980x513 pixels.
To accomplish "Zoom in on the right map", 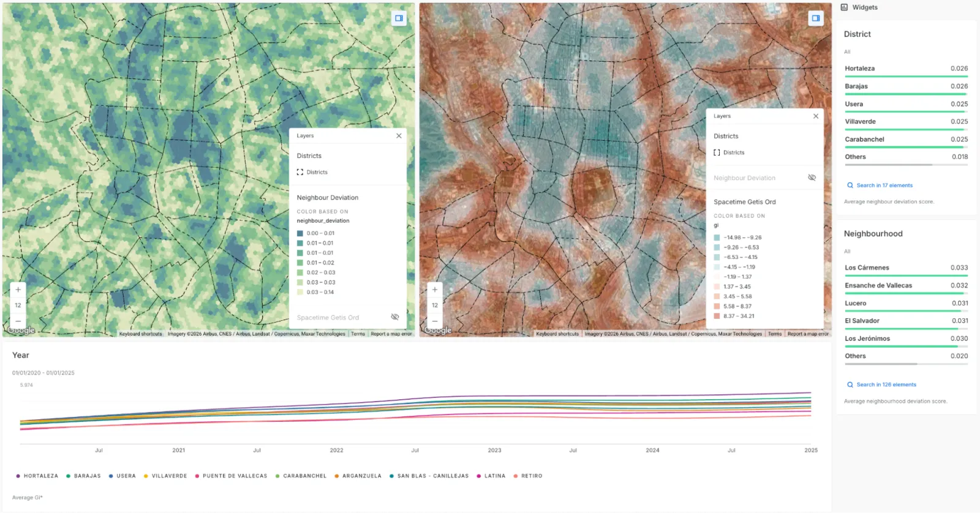I will (435, 290).
